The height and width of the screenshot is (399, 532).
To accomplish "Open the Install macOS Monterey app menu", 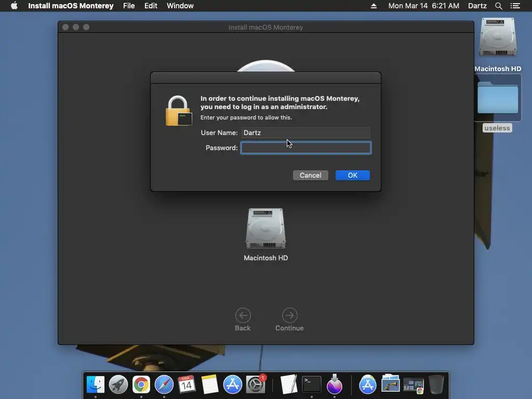I will coord(71,6).
